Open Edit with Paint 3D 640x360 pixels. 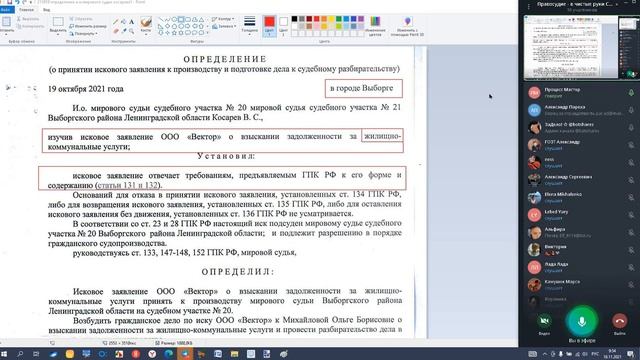(x=407, y=26)
